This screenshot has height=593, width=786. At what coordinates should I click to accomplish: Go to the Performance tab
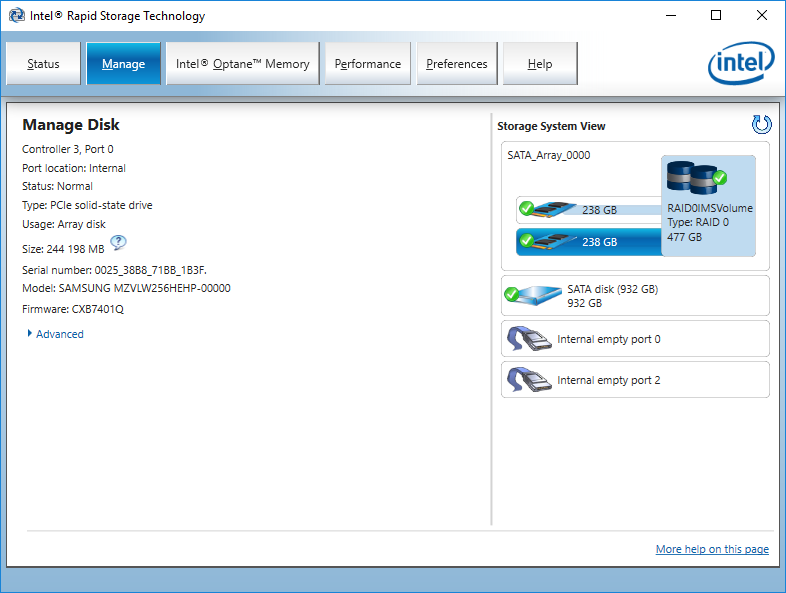(x=367, y=64)
